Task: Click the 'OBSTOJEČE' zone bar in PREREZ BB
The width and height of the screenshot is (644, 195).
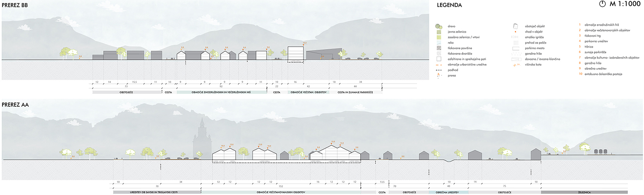Action: coord(126,92)
